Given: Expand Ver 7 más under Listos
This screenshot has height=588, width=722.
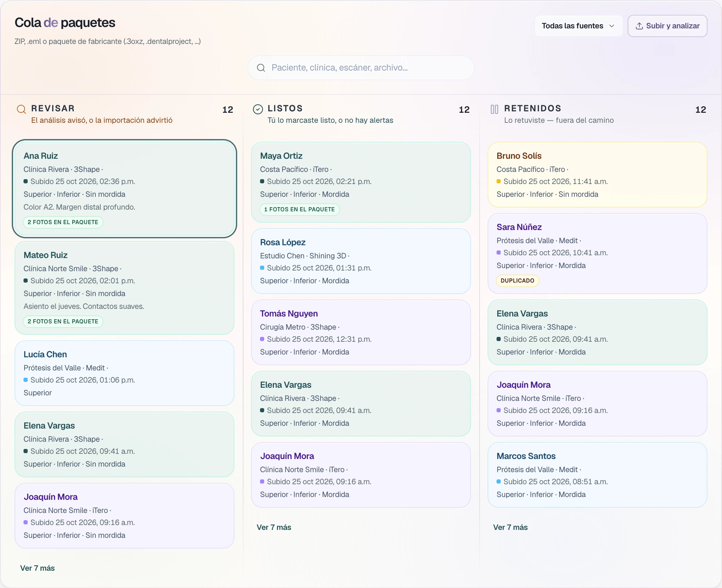Looking at the screenshot, I should tap(274, 527).
